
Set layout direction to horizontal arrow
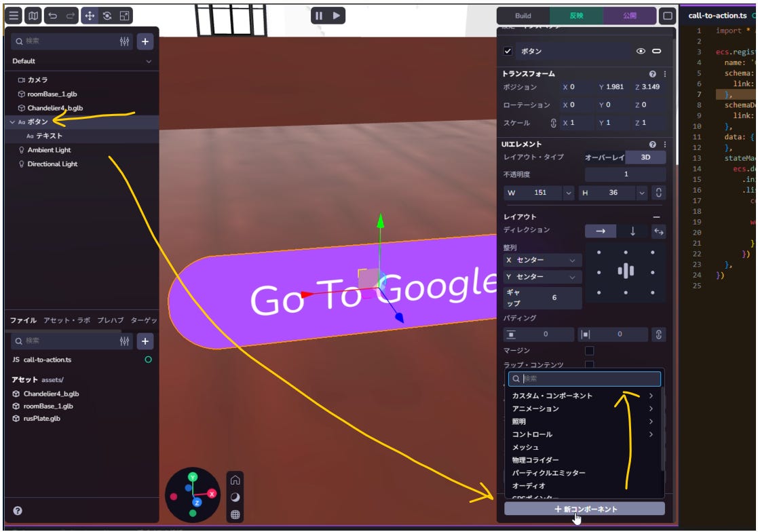point(601,231)
